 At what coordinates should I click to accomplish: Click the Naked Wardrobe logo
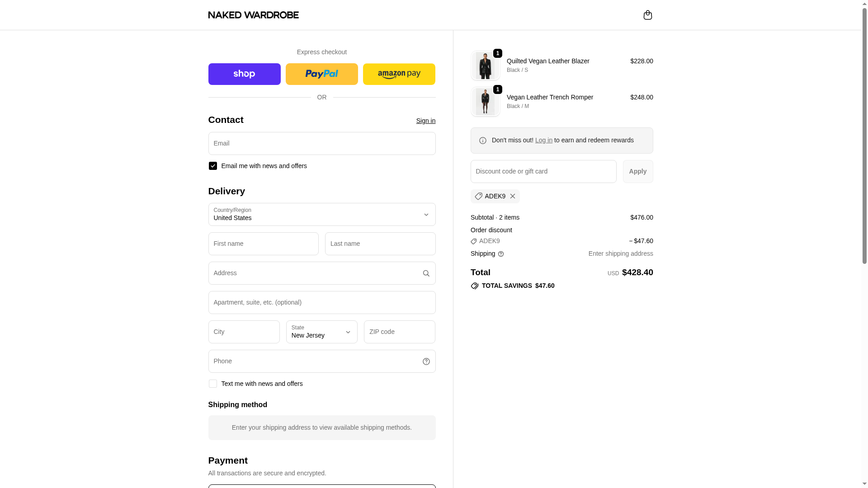click(x=253, y=15)
